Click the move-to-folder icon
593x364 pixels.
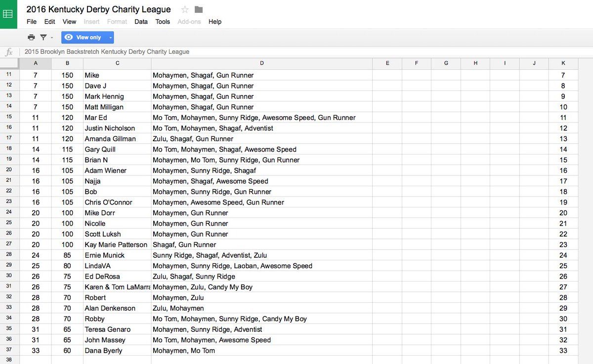pos(199,9)
